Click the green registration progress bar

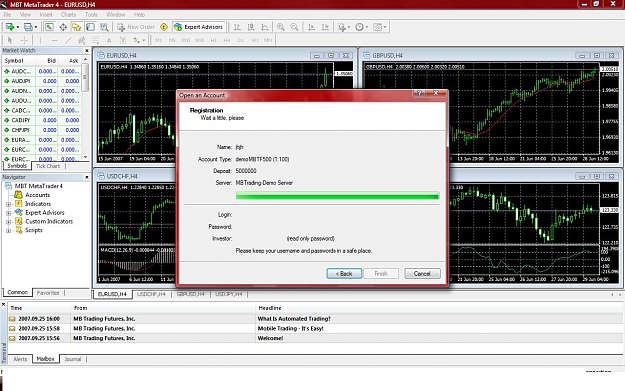click(337, 195)
